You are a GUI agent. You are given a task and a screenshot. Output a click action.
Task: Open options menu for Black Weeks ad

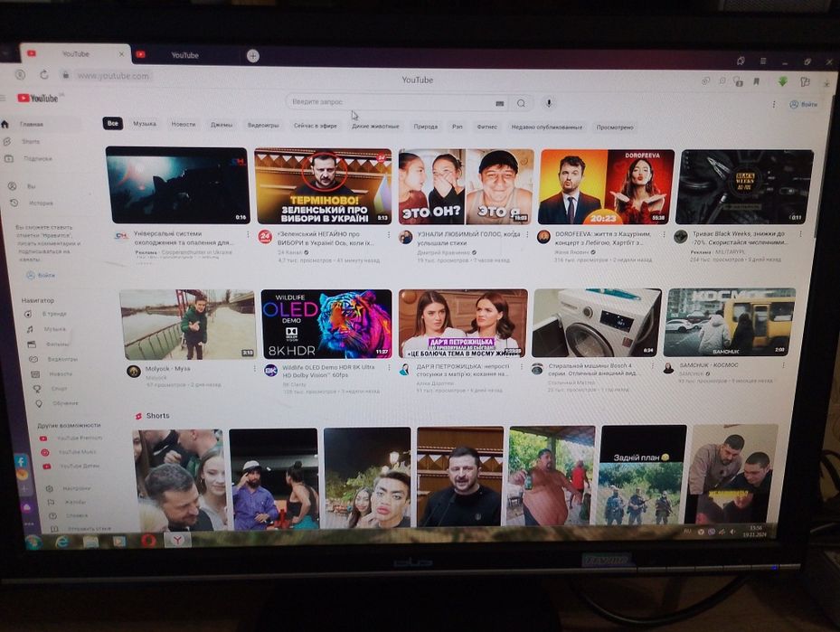coord(800,234)
